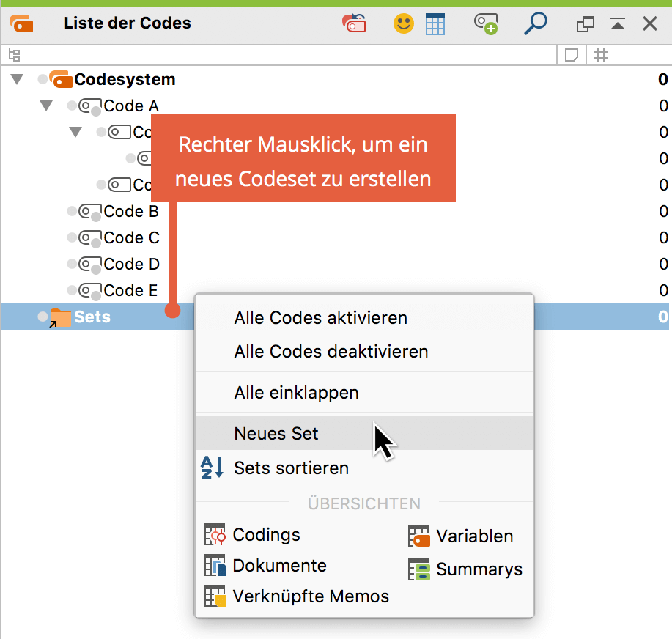Click the Sets folder icon
This screenshot has width=672, height=639.
[x=60, y=317]
